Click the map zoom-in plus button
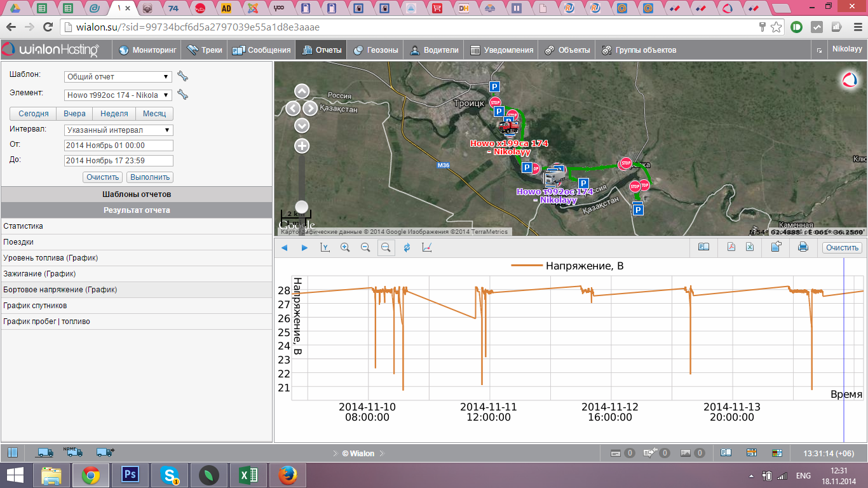The width and height of the screenshot is (868, 488). point(302,146)
